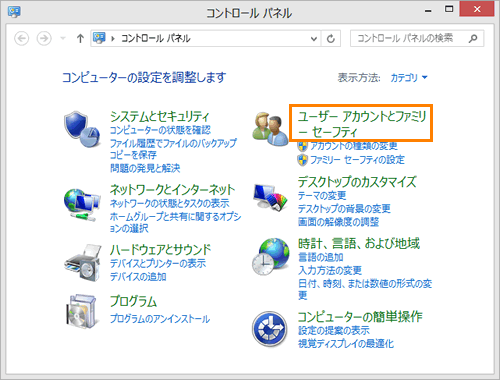The image size is (500, 380).
Task: Open ファミリー セーフティの設定 link
Action: [357, 160]
